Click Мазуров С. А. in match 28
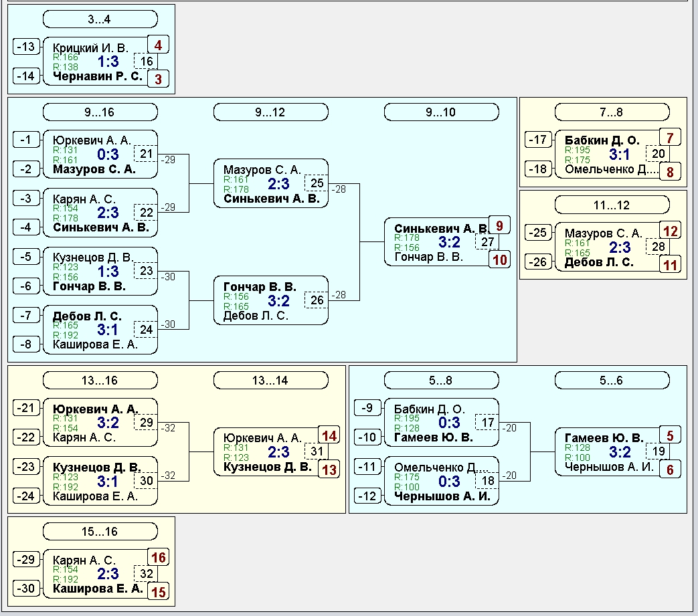Viewport: 698px width, 616px height. point(603,233)
